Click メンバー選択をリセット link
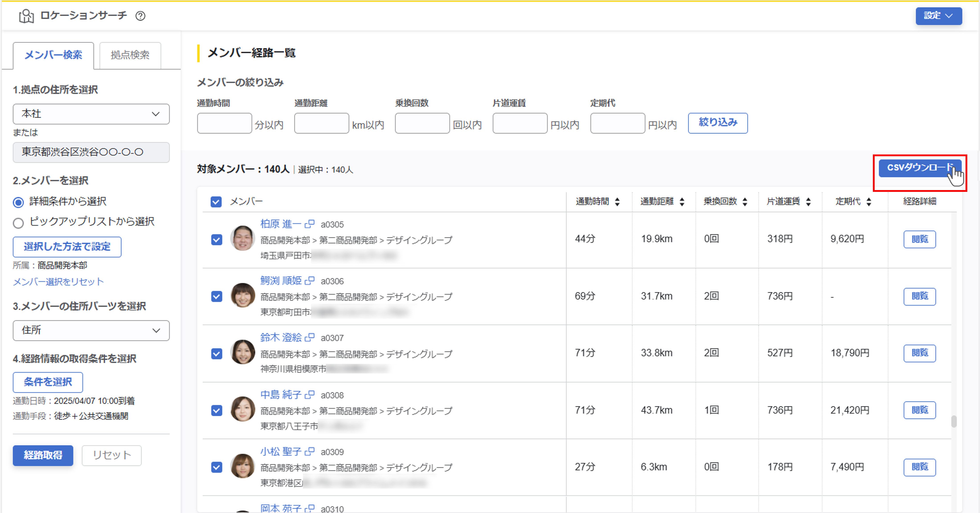The width and height of the screenshot is (980, 513). tap(58, 281)
